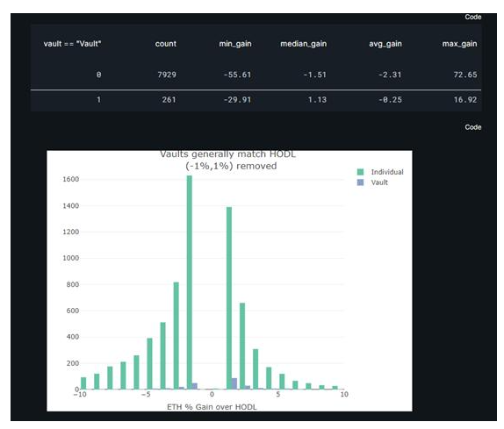Screen dimensions: 504x429
Task: Click the green Individual legend color swatch
Action: point(360,172)
